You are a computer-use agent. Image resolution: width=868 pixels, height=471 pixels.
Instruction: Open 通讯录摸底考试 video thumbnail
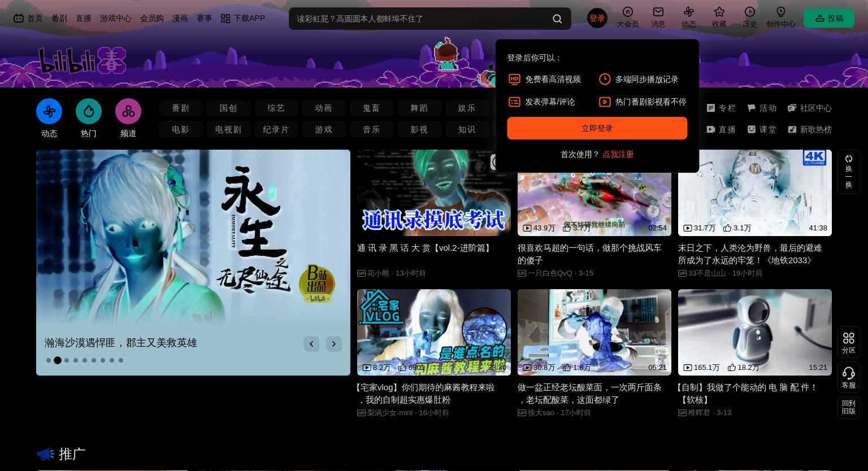[434, 193]
